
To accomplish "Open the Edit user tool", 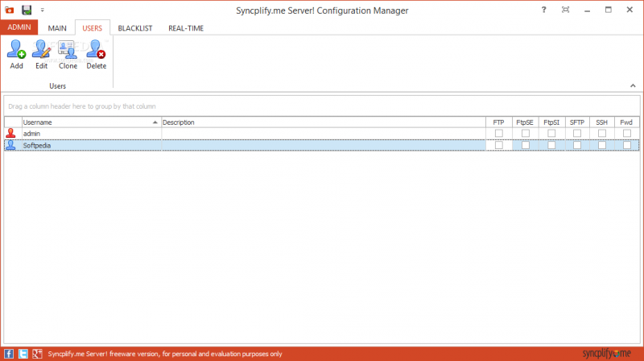I will [41, 53].
